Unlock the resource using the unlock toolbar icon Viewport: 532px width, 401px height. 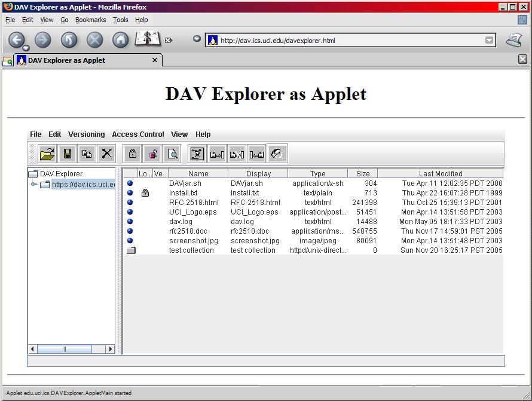pyautogui.click(x=152, y=154)
